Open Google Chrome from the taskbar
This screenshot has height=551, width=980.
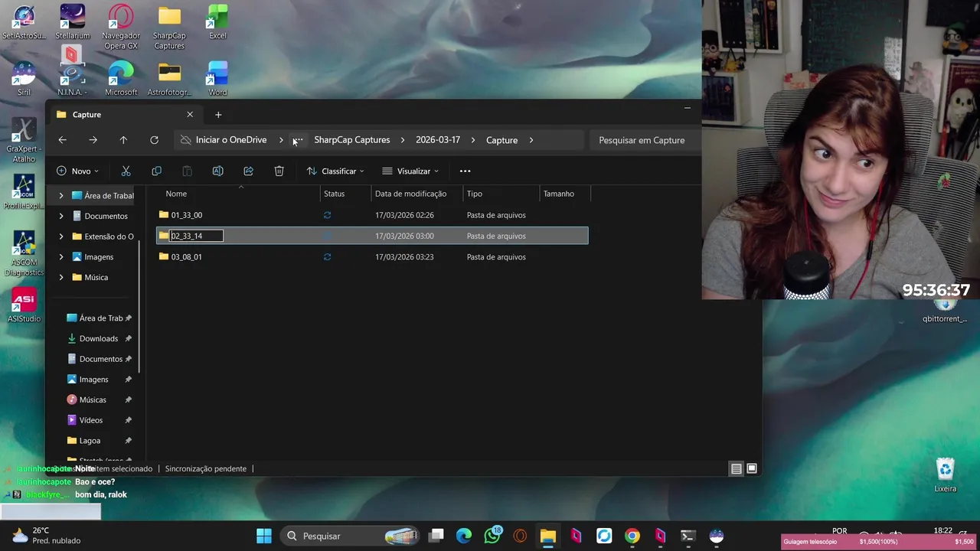632,536
